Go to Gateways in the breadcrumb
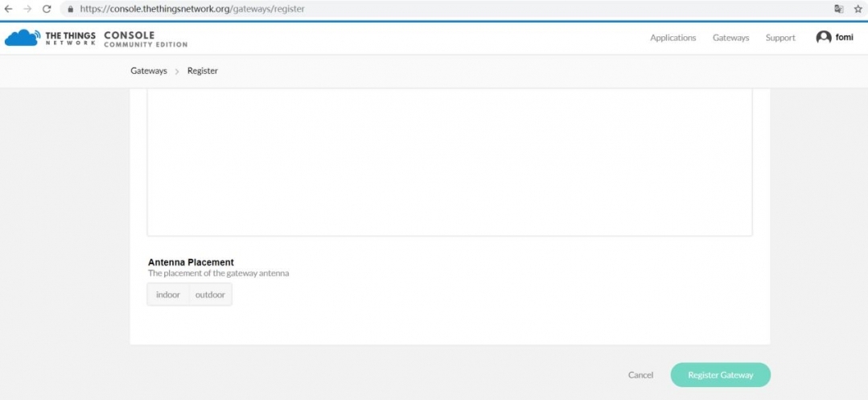Image resolution: width=868 pixels, height=400 pixels. click(149, 71)
